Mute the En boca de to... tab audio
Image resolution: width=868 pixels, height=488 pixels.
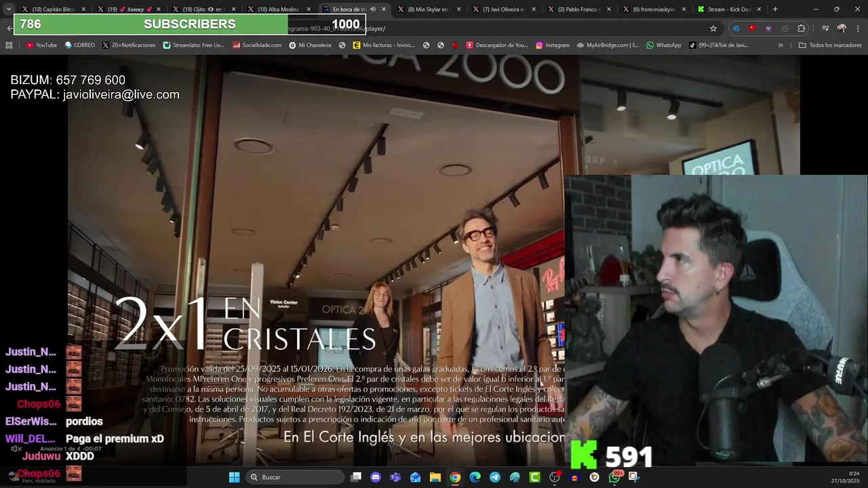(373, 9)
